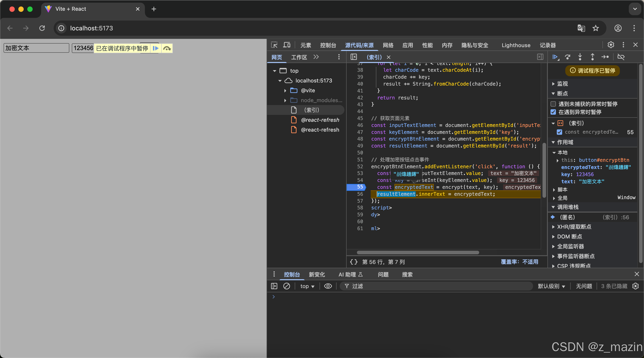
Task: Open the 默认级别 log level dropdown
Action: point(551,286)
